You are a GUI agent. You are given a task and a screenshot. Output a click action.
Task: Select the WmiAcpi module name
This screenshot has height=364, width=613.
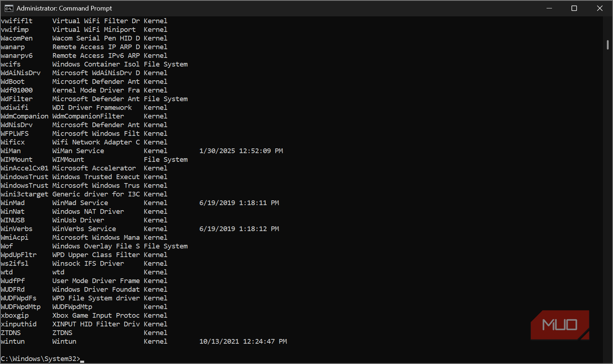pos(15,238)
